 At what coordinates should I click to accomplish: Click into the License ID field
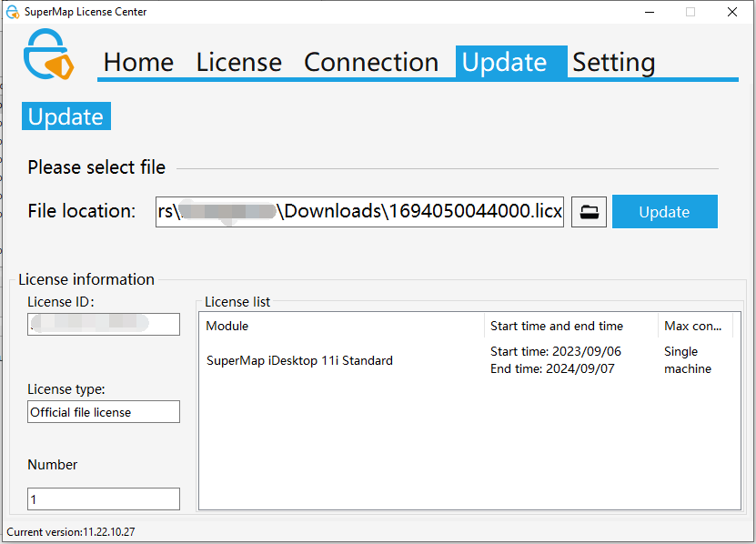coord(103,324)
